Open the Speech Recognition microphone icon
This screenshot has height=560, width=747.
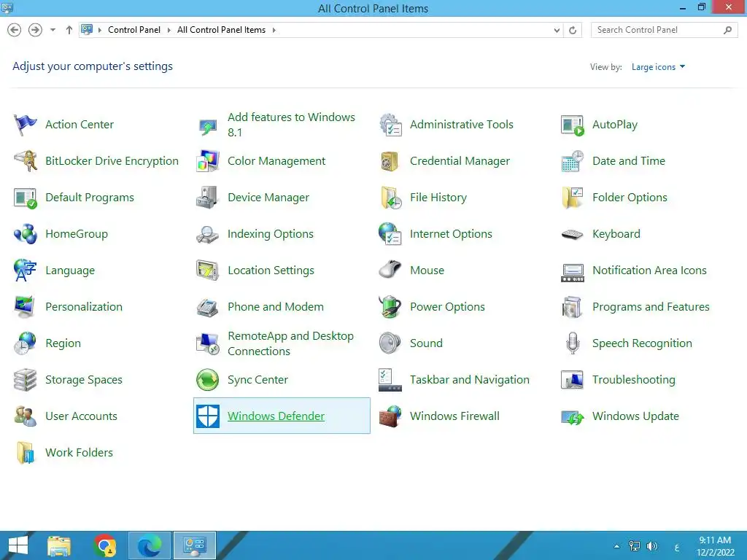573,343
